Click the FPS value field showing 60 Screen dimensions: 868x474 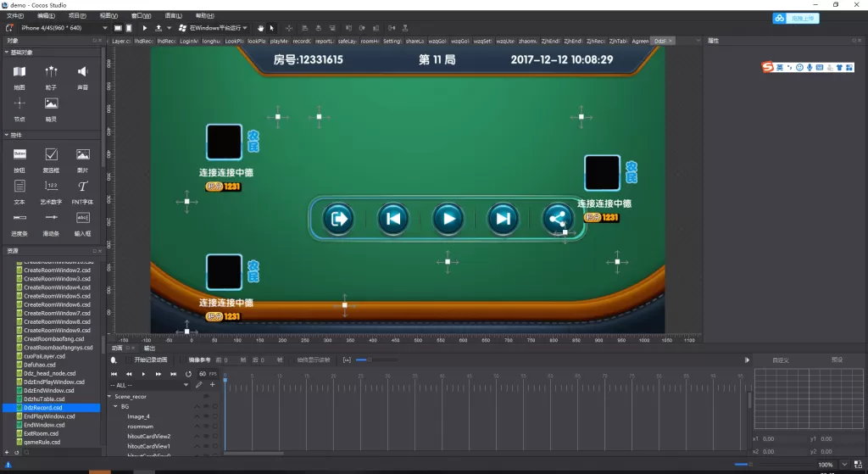[x=202, y=373]
